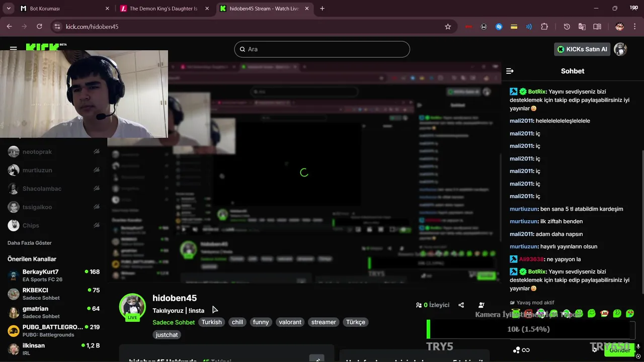This screenshot has height=362, width=644.
Task: Click the user-key icon next to share
Action: point(481,305)
